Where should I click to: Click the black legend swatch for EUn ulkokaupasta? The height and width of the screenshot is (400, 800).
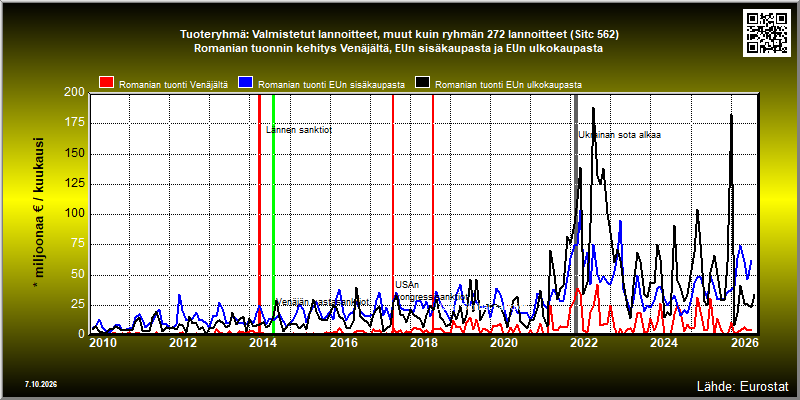point(422,83)
